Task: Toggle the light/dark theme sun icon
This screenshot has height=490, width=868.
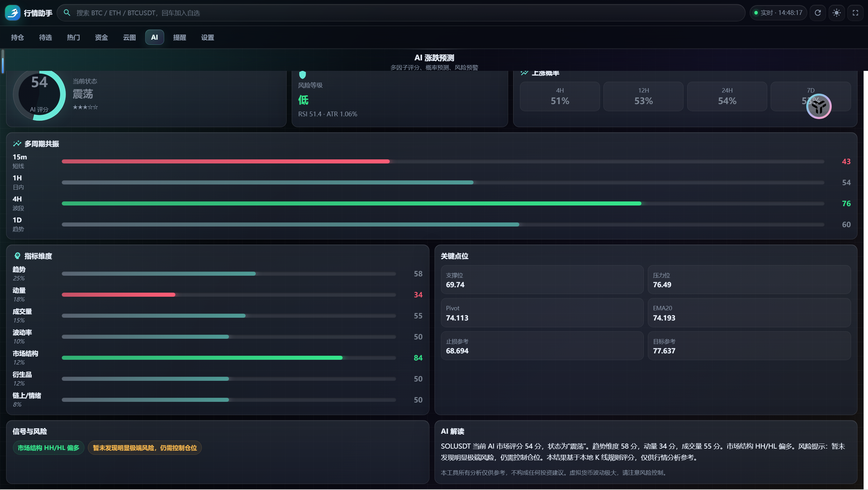Action: [836, 13]
